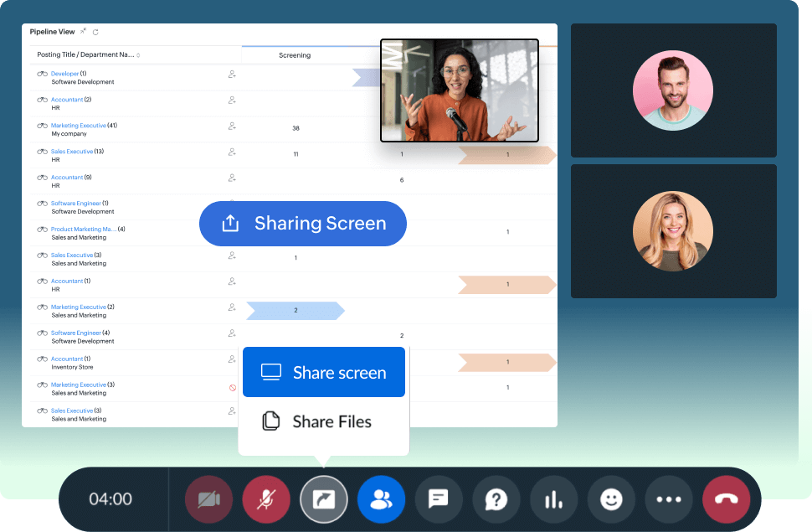Open the share options popup

324,498
